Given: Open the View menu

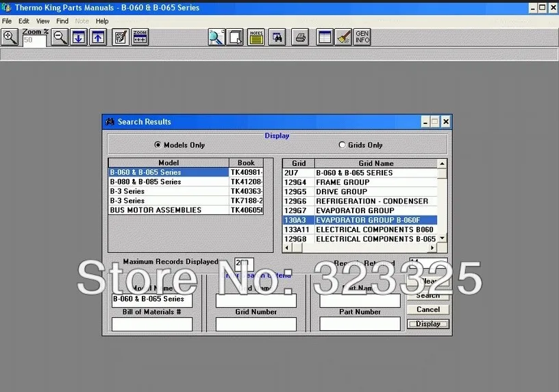Looking at the screenshot, I should 42,21.
